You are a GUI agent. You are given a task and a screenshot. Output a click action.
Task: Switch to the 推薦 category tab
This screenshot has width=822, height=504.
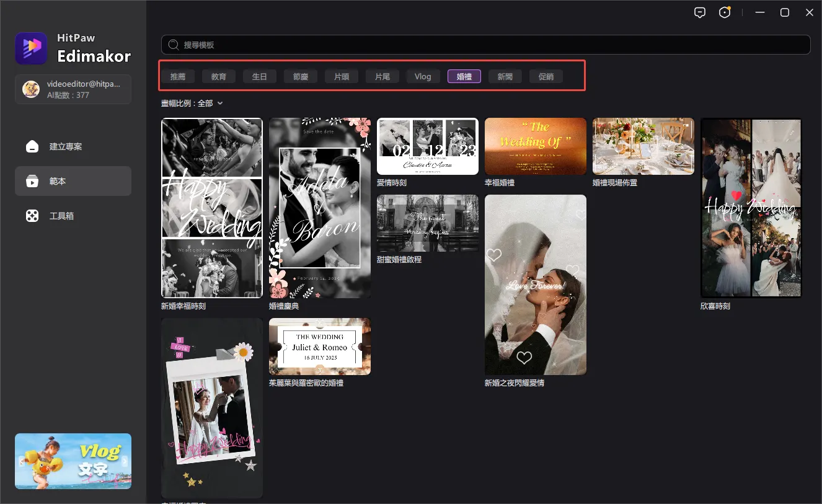(178, 76)
